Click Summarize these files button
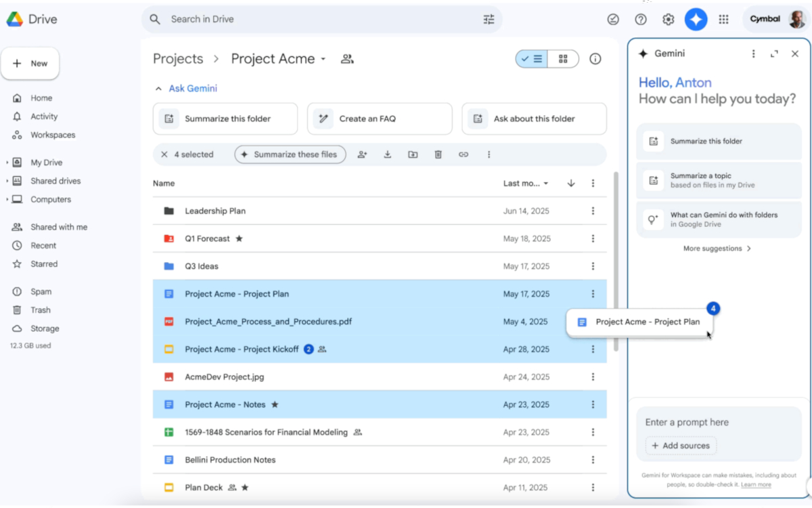The width and height of the screenshot is (812, 508). tap(290, 154)
